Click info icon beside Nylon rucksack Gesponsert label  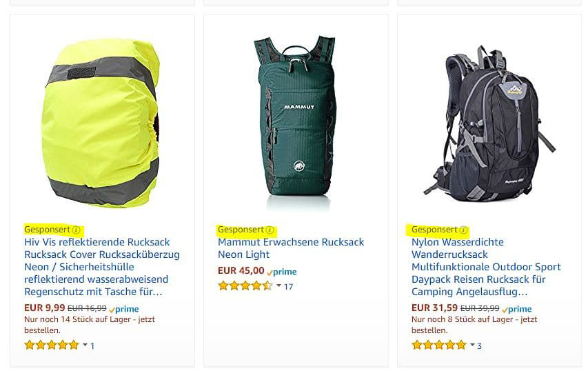pyautogui.click(x=463, y=230)
